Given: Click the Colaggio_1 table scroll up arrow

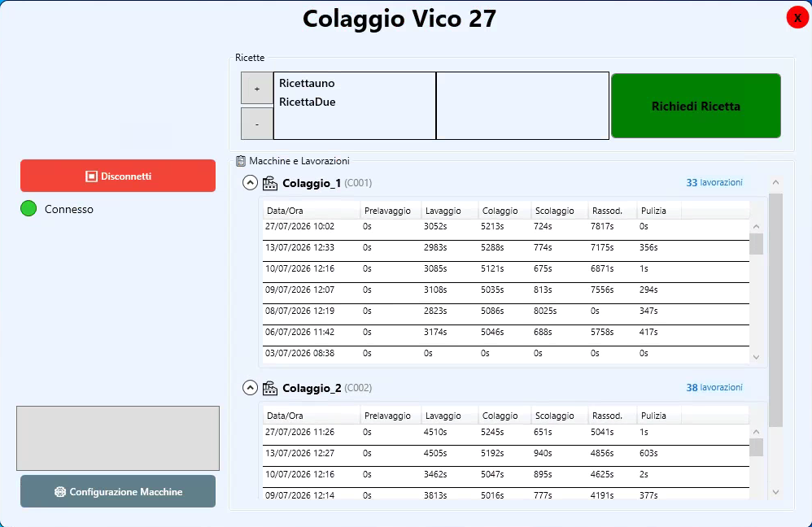Looking at the screenshot, I should pos(756,226).
